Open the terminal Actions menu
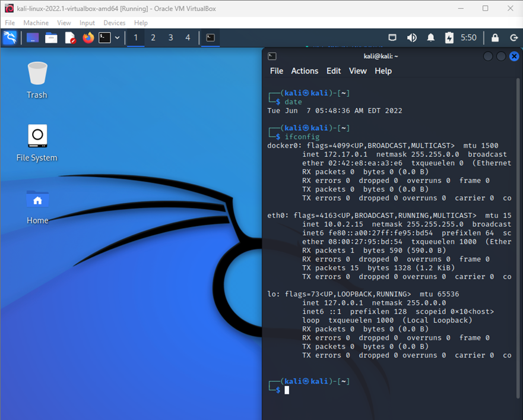 [x=305, y=71]
